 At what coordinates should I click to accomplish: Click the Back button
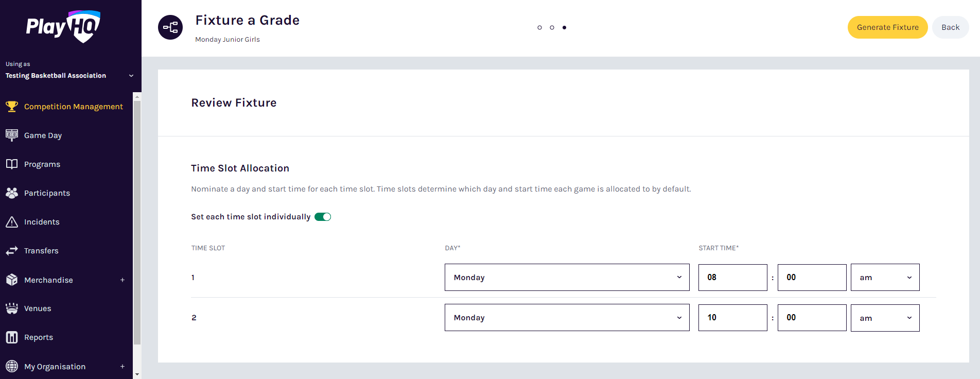click(x=950, y=27)
